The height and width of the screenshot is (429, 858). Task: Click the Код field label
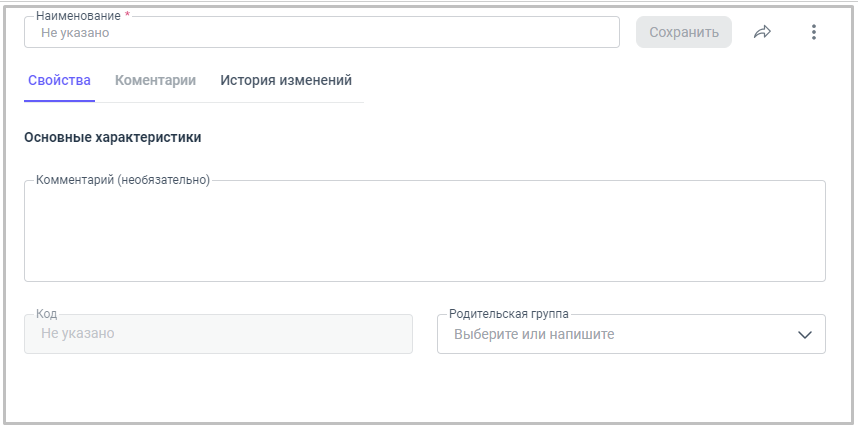coord(47,314)
